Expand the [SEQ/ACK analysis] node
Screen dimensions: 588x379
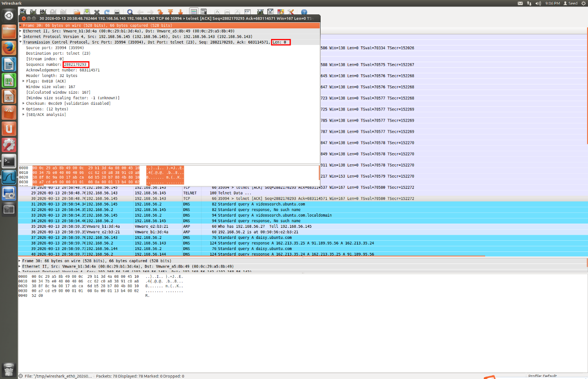pos(24,115)
